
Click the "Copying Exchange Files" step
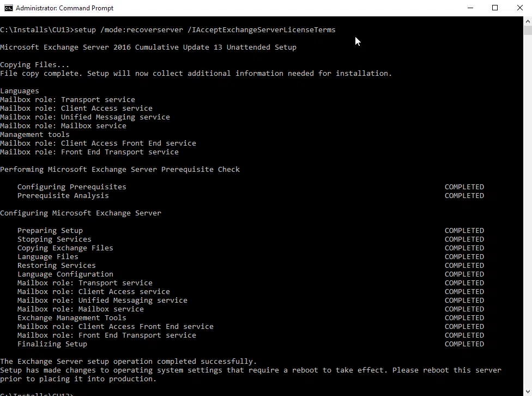(65, 248)
